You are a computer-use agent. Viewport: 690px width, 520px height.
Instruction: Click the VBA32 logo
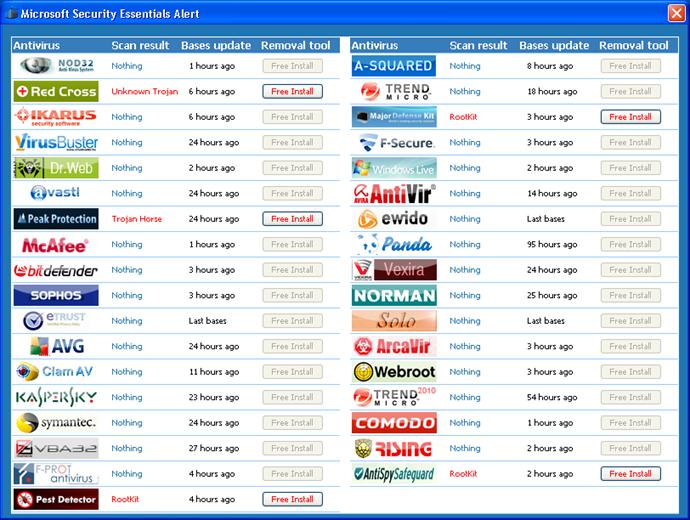(56, 448)
